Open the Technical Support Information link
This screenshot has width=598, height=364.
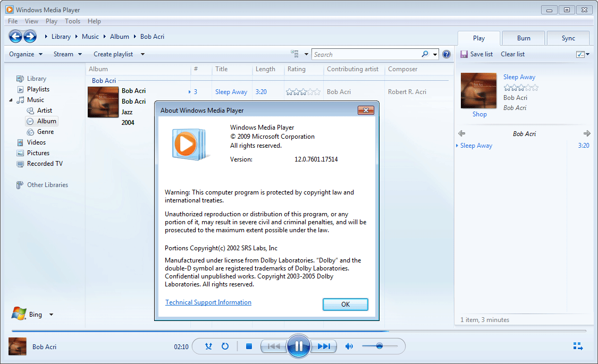[x=208, y=302]
